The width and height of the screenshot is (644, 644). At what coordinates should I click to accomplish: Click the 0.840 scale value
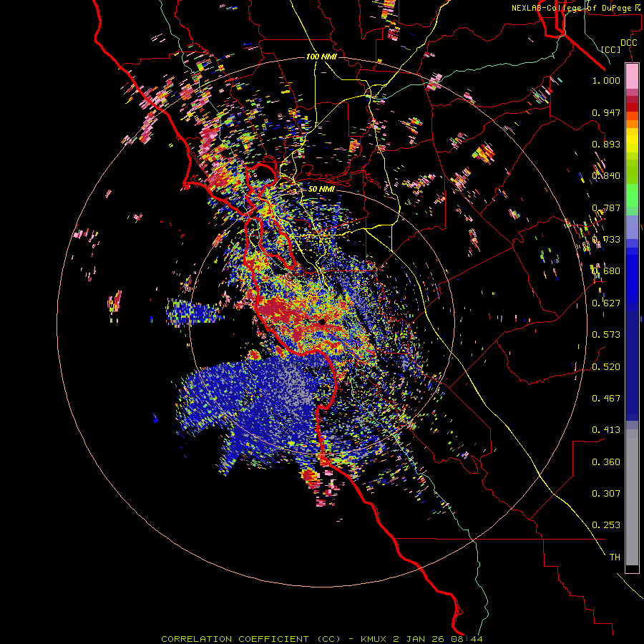point(606,176)
